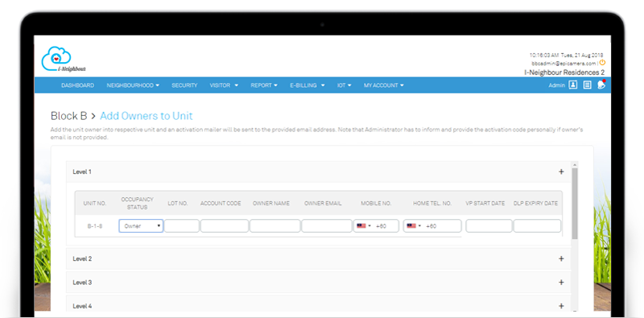Click into the Owner Email field
Image resolution: width=644 pixels, height=318 pixels.
tap(327, 226)
